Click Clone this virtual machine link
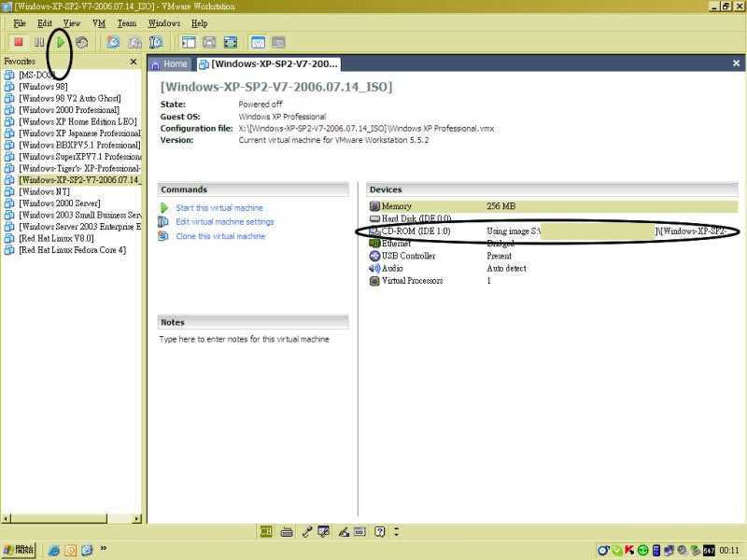 tap(220, 236)
